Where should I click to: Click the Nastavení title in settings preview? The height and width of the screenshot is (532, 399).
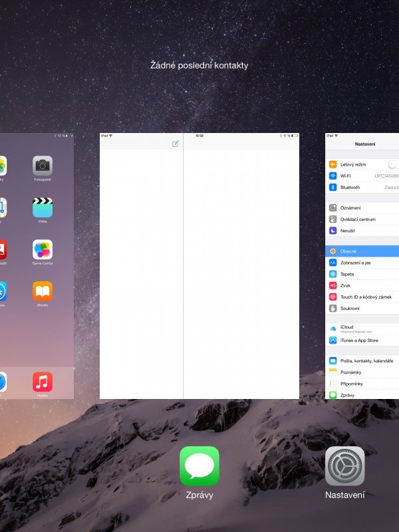(365, 144)
